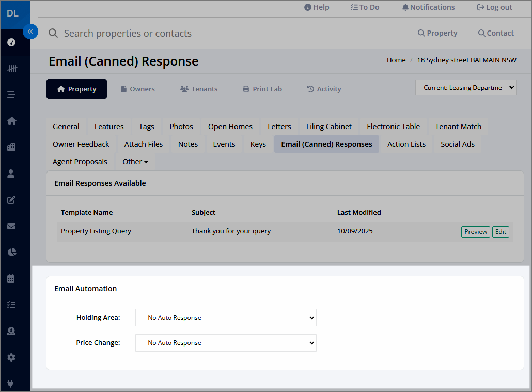
Task: Open the dashboard gauge icon in sidebar
Action: pyautogui.click(x=11, y=42)
